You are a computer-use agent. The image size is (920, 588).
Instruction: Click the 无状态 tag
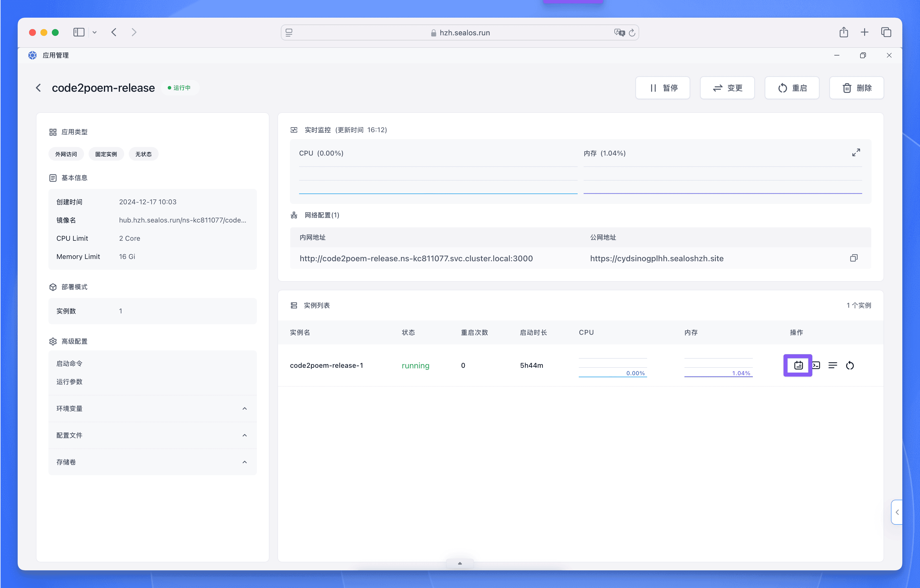click(x=143, y=154)
